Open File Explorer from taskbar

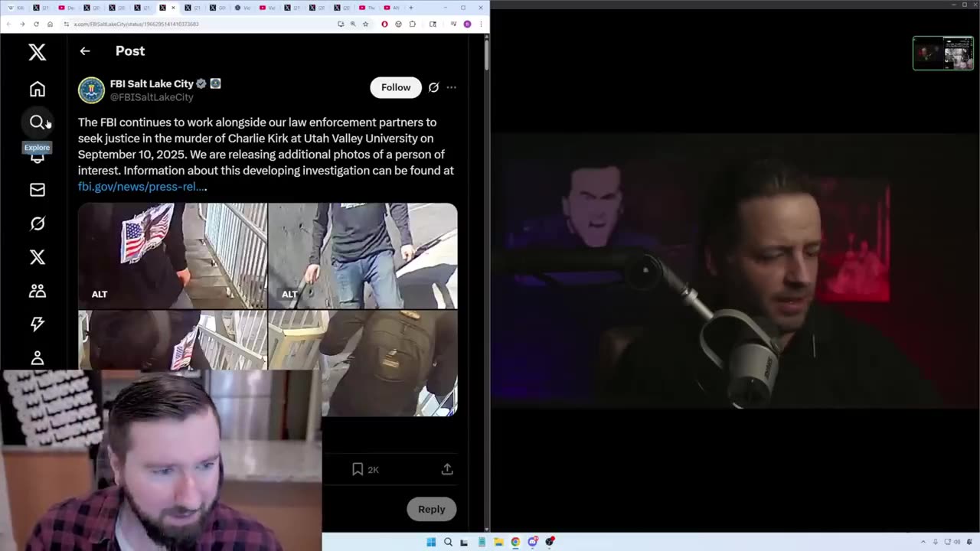pos(498,542)
